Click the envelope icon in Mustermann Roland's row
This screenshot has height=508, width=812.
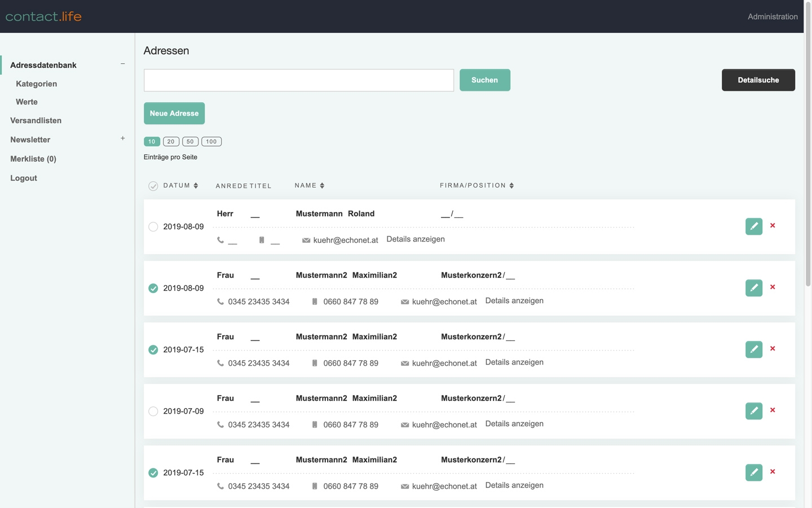click(306, 240)
